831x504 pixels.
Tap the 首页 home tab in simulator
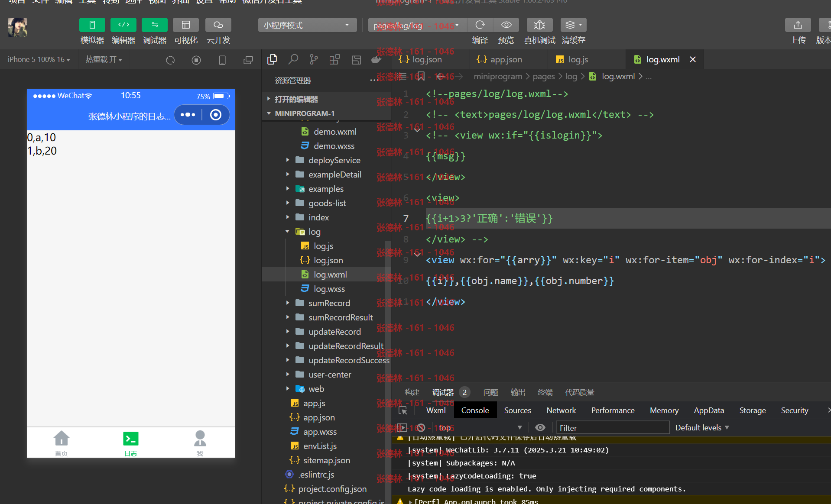[61, 443]
